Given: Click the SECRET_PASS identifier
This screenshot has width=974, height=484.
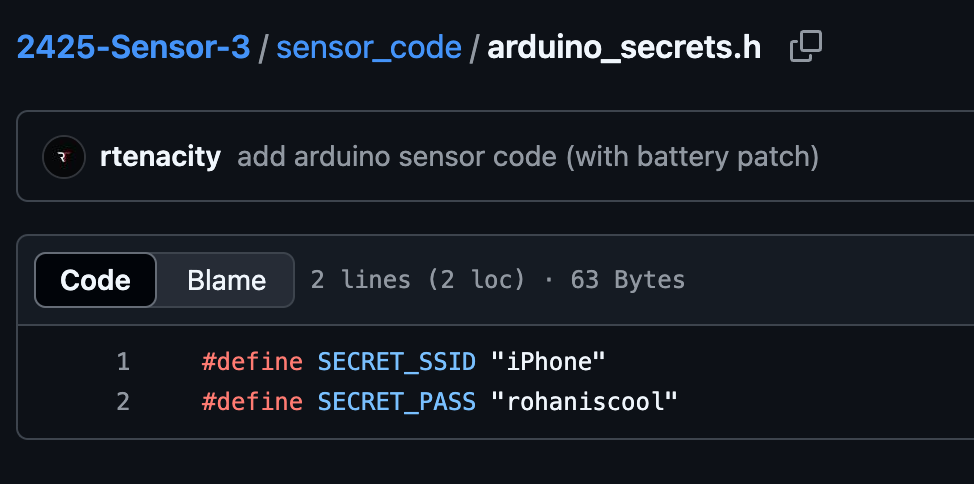Looking at the screenshot, I should [x=396, y=402].
